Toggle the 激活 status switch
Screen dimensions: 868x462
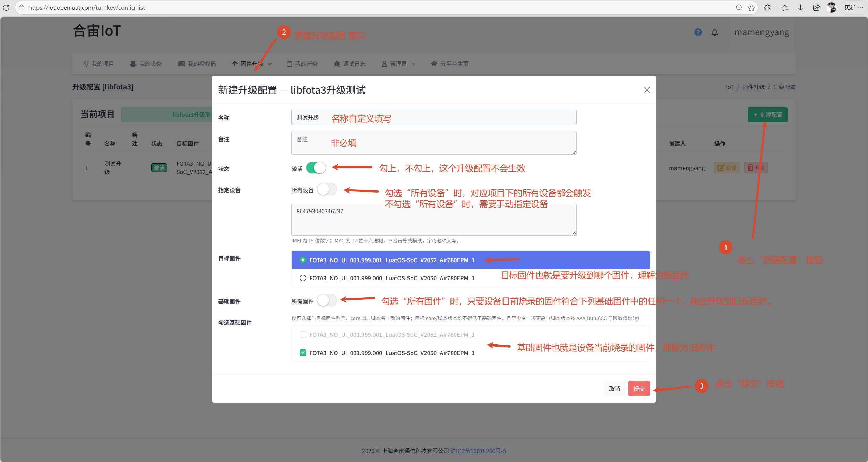316,168
